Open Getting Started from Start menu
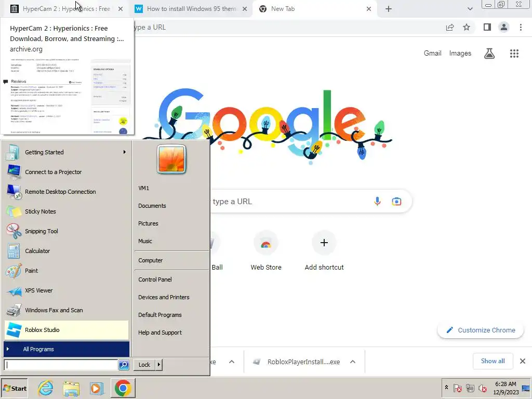This screenshot has width=532, height=399. 66,152
